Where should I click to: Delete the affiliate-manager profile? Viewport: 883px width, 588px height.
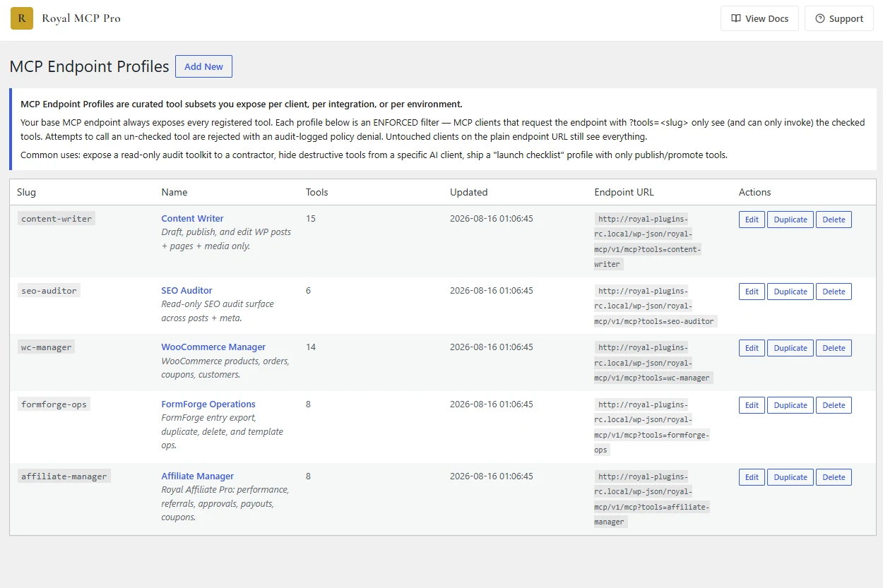(834, 477)
